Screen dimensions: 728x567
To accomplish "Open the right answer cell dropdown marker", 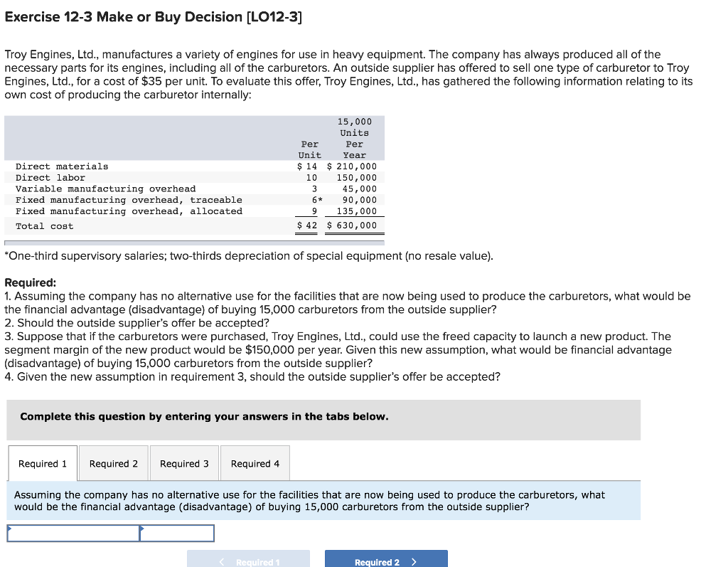I will click(144, 529).
